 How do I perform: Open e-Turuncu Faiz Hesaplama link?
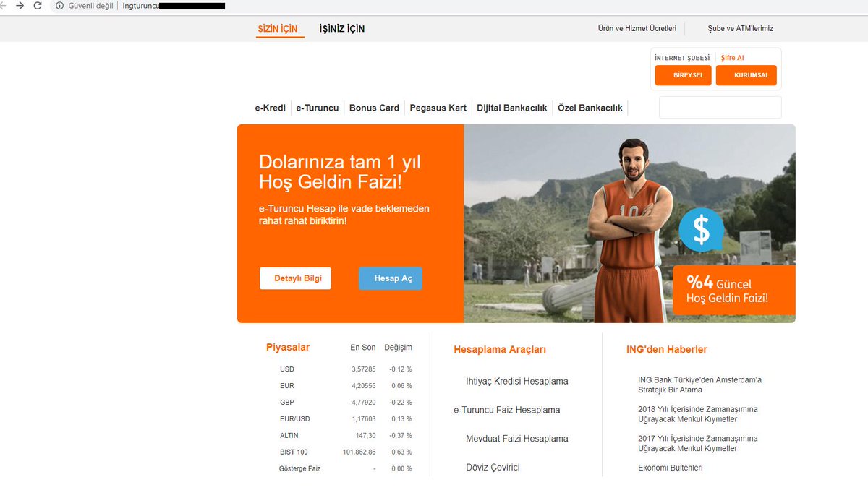coord(507,410)
